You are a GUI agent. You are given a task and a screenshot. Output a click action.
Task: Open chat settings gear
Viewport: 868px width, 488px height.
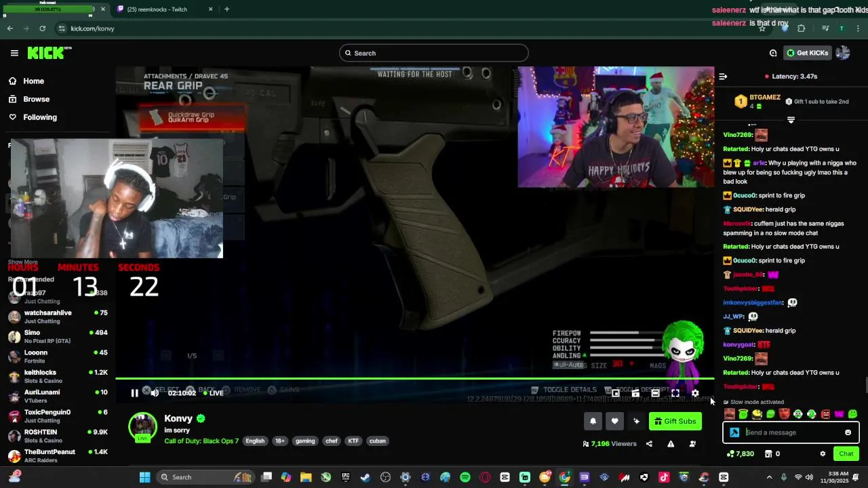point(823,454)
